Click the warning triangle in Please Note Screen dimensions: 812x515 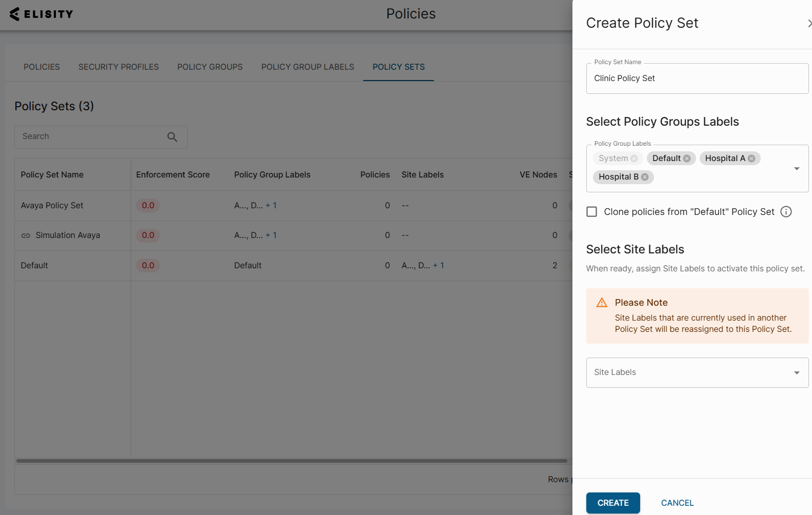pos(602,303)
